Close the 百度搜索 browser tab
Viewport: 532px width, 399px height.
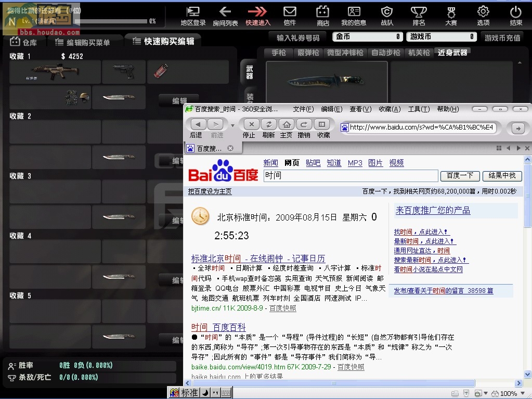230,148
